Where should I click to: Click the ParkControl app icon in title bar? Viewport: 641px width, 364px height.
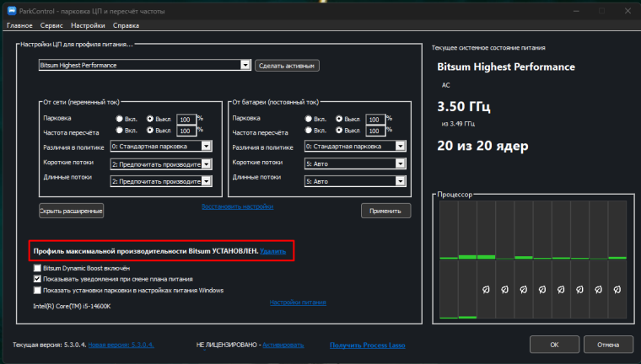click(12, 11)
